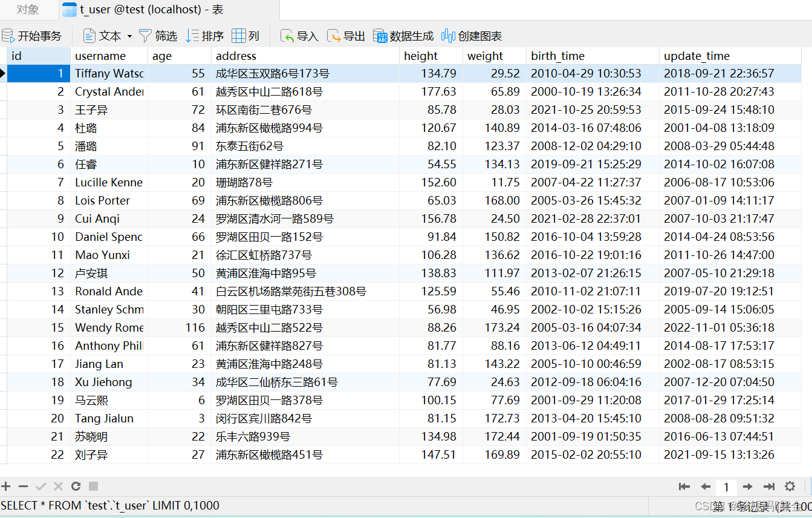Expand the dropdown arrow beside 文本

[x=129, y=36]
